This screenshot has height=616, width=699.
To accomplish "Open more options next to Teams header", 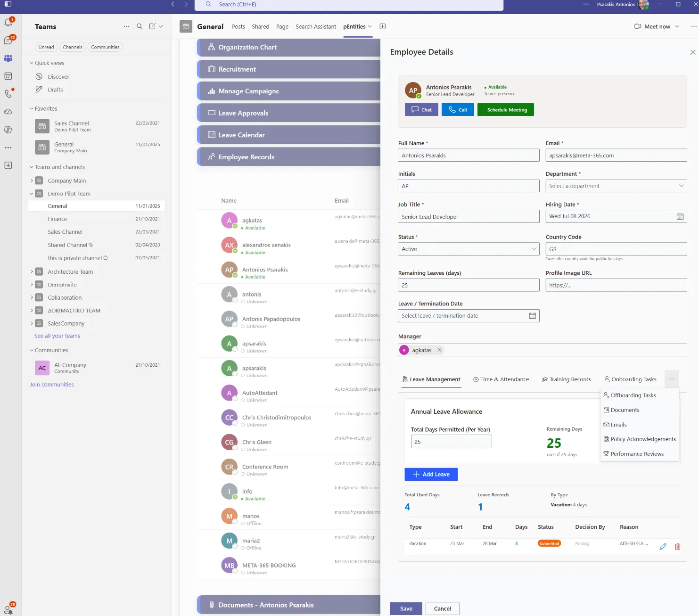I will pyautogui.click(x=126, y=26).
